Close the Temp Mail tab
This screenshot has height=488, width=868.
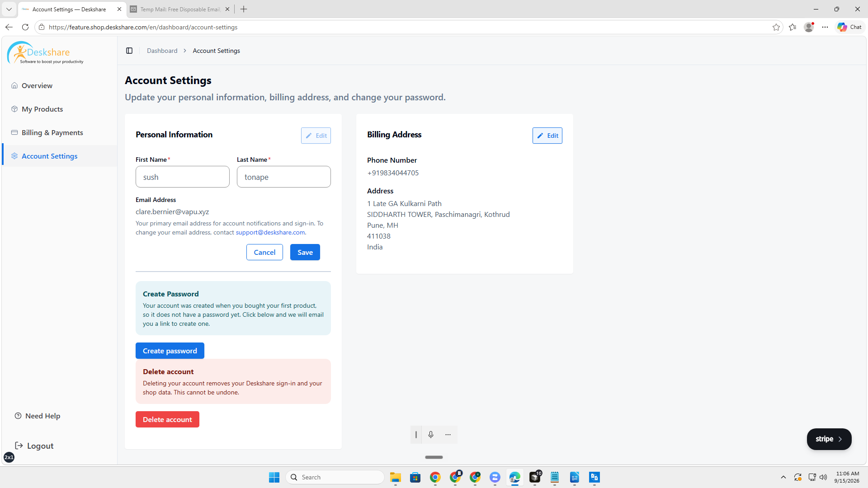[227, 9]
